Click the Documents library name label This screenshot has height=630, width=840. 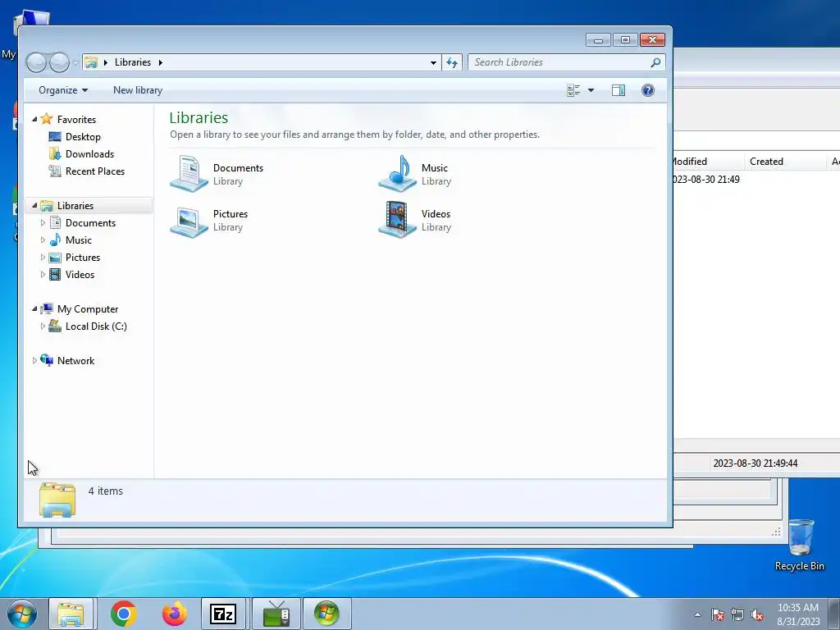pos(238,167)
